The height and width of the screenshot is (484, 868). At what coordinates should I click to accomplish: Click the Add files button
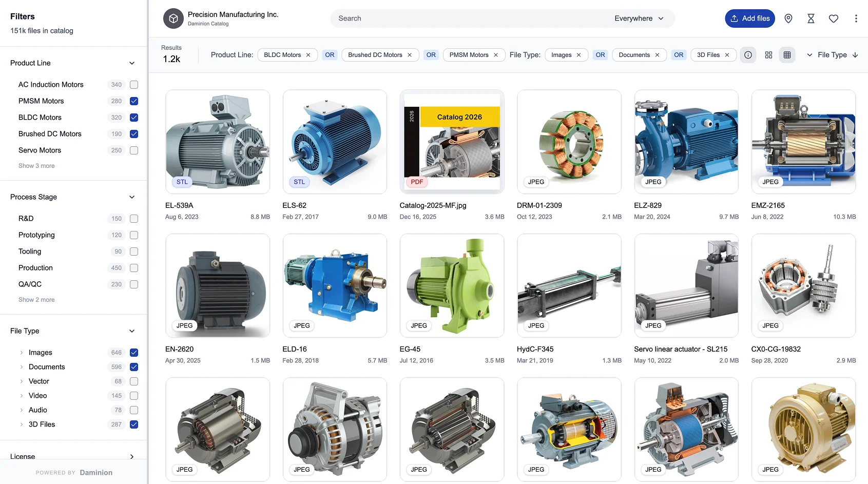(x=749, y=18)
